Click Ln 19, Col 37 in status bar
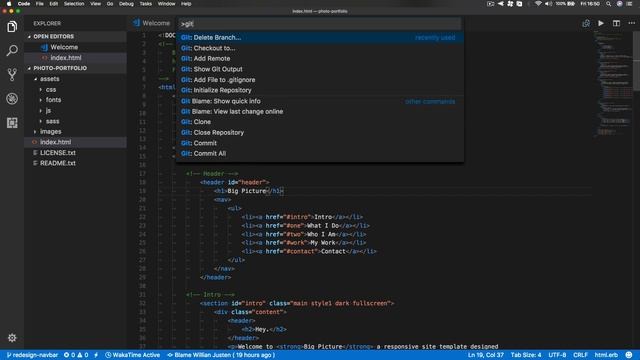The width and height of the screenshot is (640, 360). [485, 355]
